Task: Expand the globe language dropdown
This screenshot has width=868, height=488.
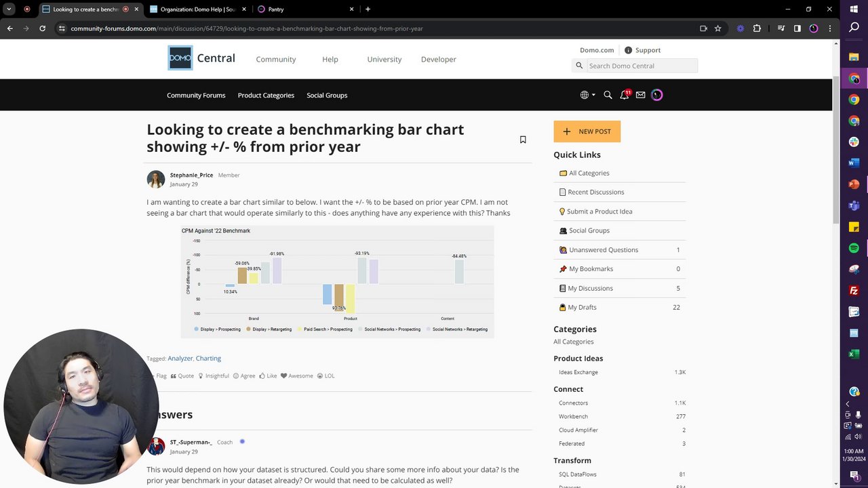Action: click(x=587, y=95)
